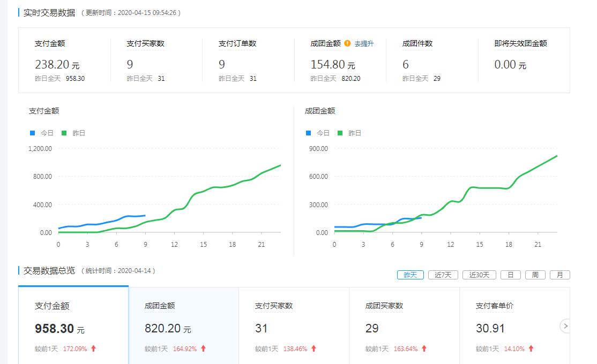The image size is (597, 364).
Task: Open the 去提升 improvement link
Action: click(364, 43)
